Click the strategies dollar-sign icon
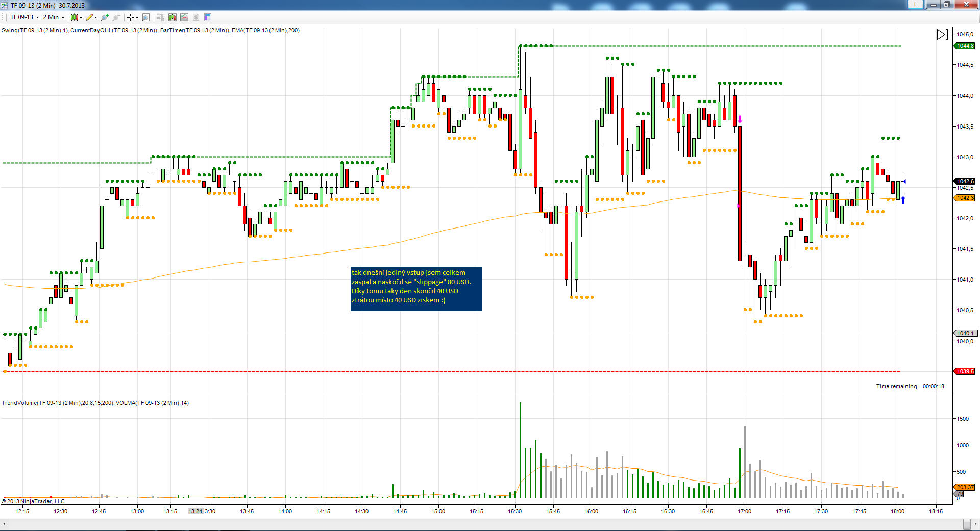Image resolution: width=980 pixels, height=531 pixels. coord(196,17)
